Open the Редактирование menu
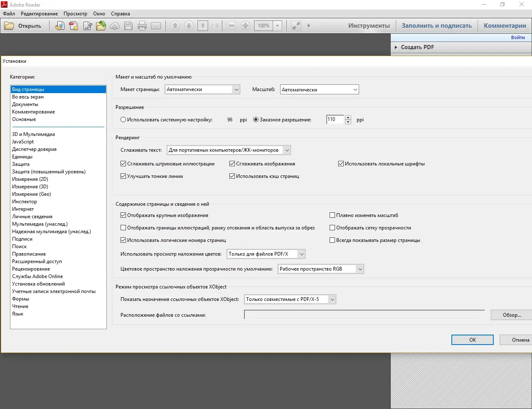 tap(39, 14)
